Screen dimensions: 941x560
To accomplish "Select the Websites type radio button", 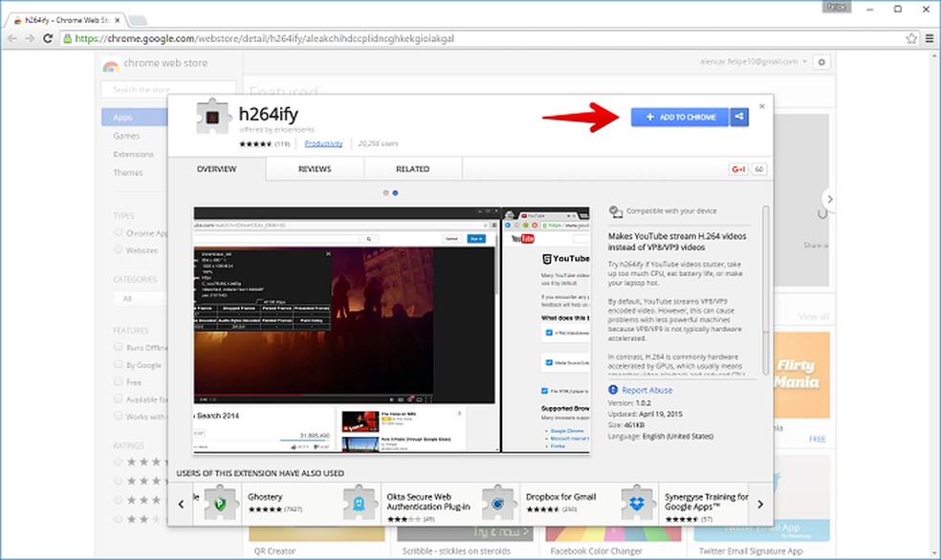I will click(x=119, y=249).
